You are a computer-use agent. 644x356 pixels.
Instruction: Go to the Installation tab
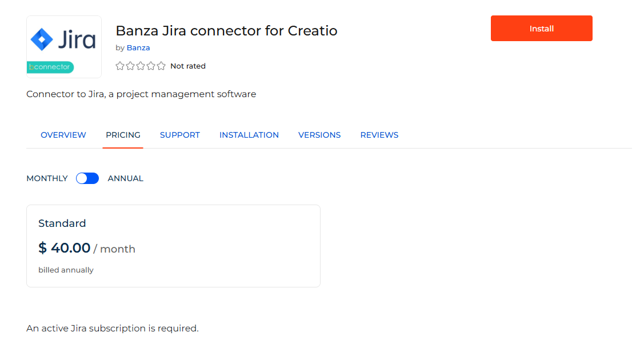[x=249, y=135]
